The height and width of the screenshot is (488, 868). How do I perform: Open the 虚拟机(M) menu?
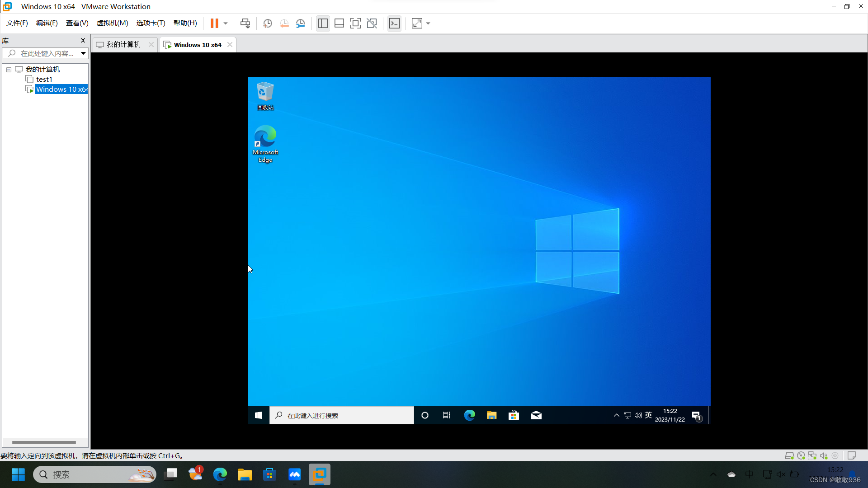tap(112, 23)
